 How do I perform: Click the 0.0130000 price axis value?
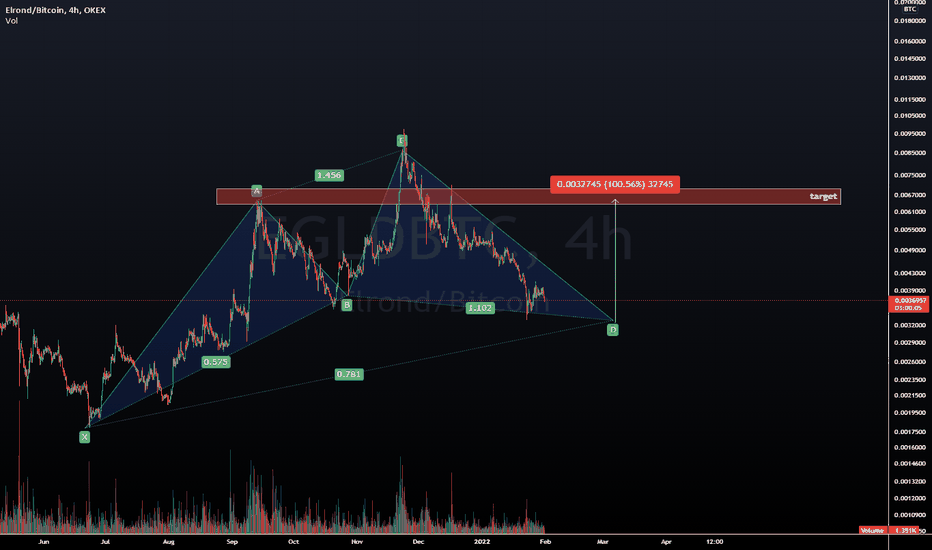910,78
